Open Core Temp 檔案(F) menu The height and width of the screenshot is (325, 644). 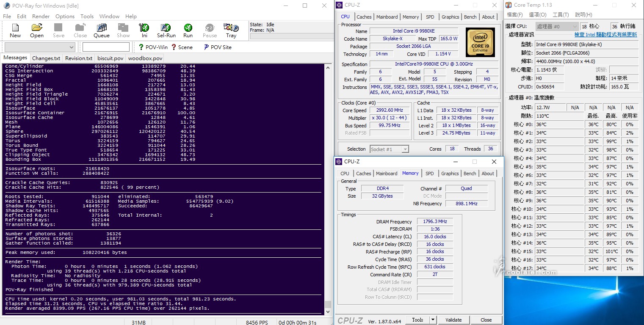515,15
